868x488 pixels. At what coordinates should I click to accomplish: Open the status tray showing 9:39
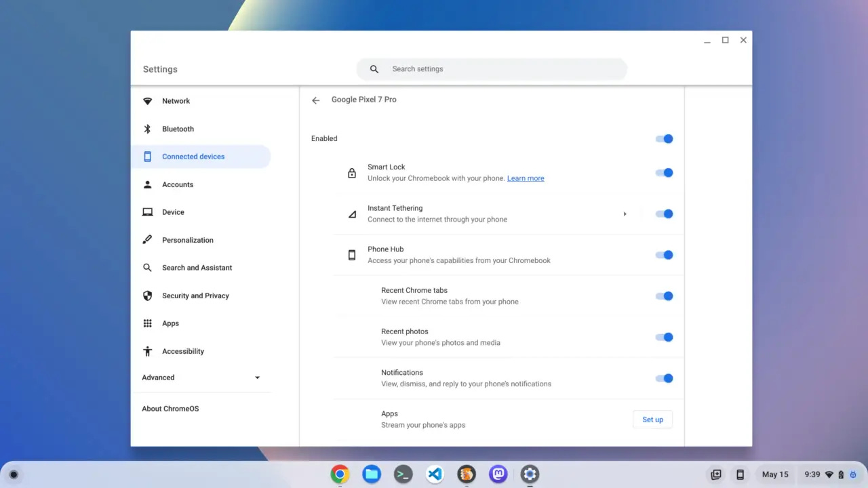pos(830,474)
